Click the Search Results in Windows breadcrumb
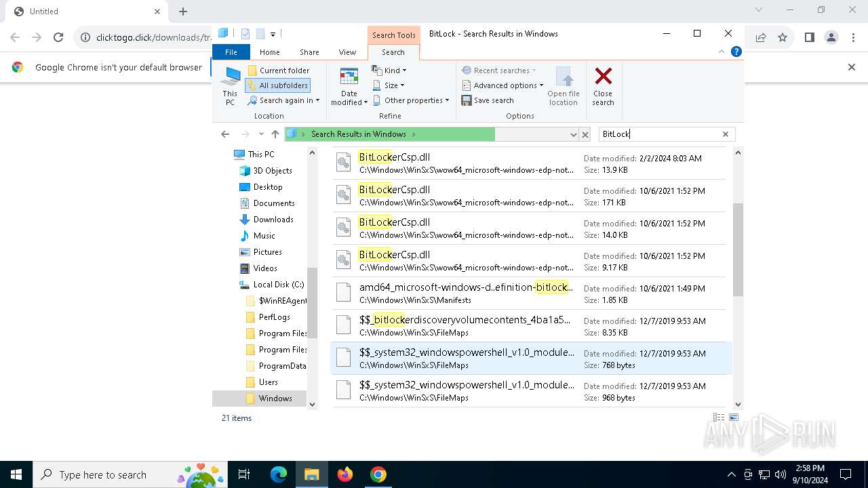This screenshot has width=868, height=488. (358, 134)
